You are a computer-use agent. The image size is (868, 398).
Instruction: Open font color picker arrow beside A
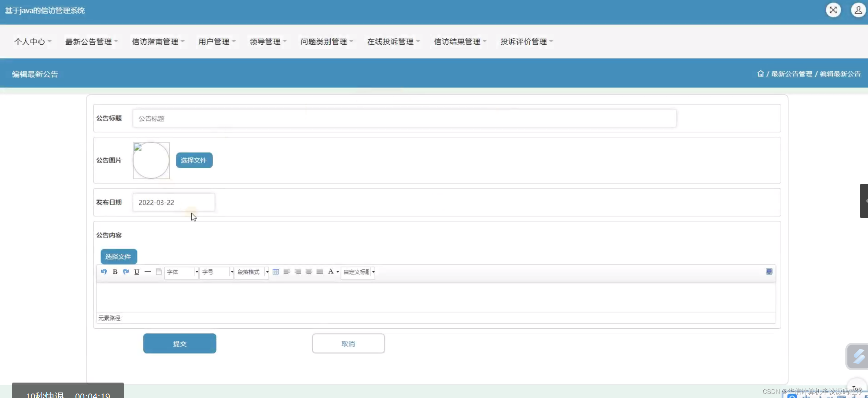tap(338, 272)
